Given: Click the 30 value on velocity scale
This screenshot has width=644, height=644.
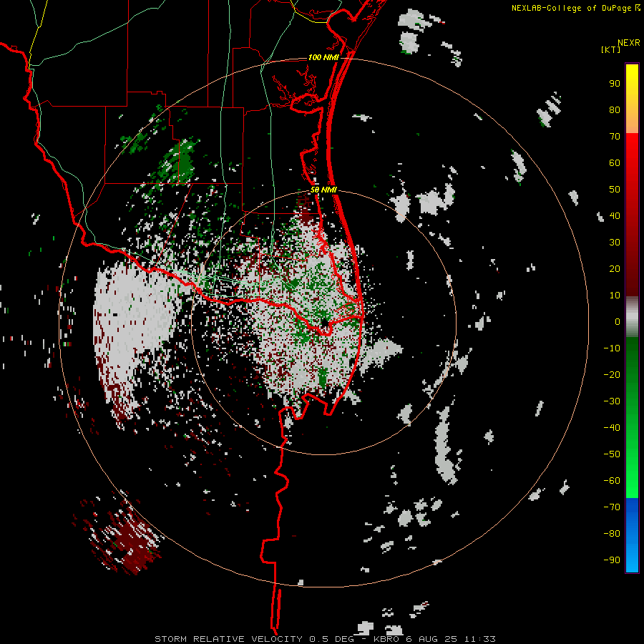Looking at the screenshot, I should (x=615, y=243).
